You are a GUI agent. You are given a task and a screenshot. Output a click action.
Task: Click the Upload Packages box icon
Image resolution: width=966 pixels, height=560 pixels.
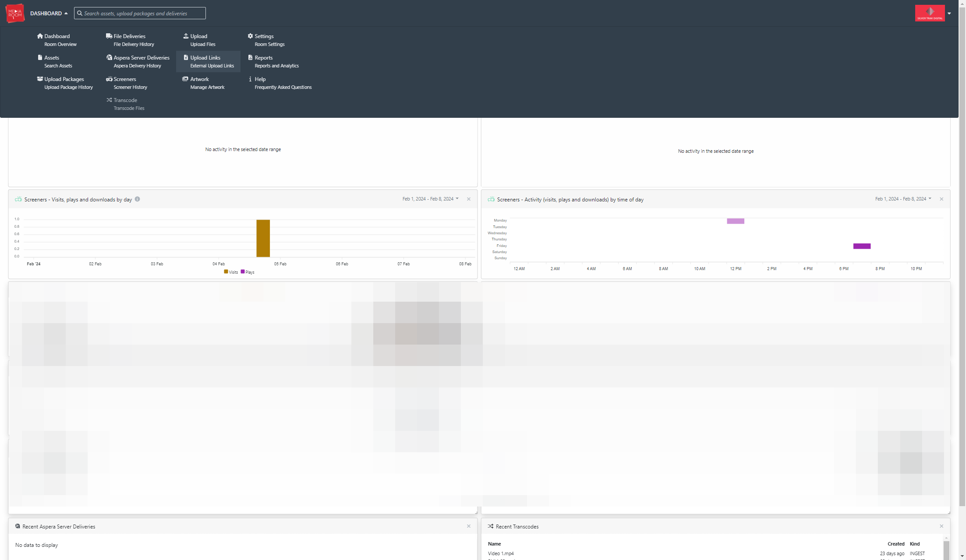point(40,79)
